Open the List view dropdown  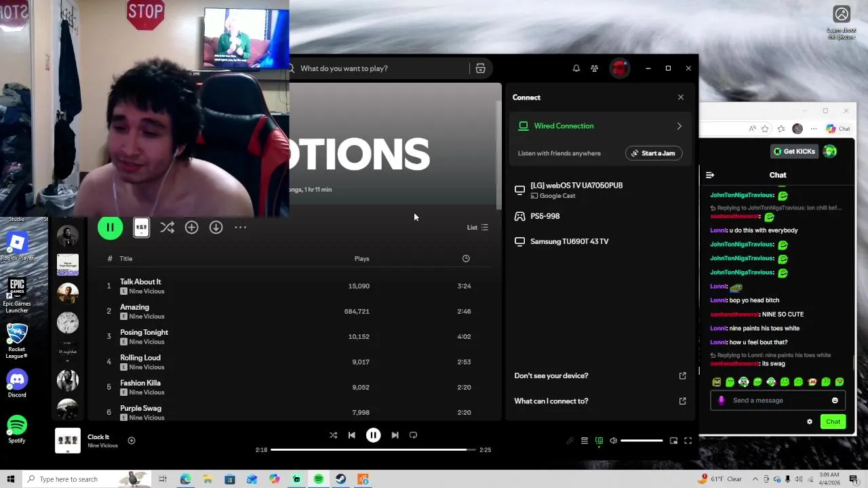click(477, 228)
